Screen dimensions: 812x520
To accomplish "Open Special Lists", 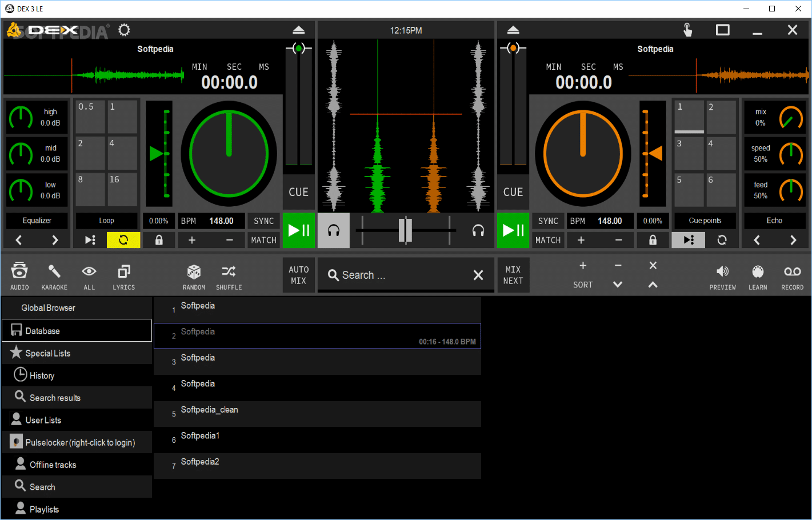I will click(x=77, y=353).
